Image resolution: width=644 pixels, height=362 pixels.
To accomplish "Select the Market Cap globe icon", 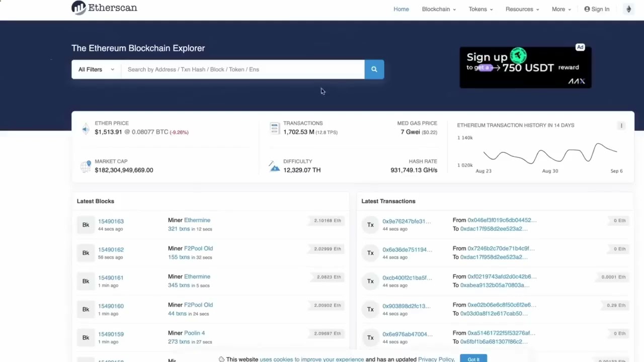I will [86, 166].
